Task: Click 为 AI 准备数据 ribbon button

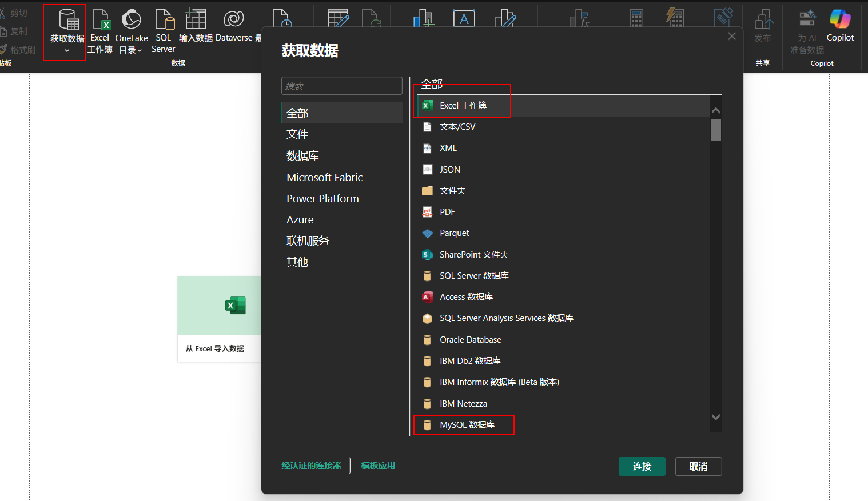Action: (807, 31)
